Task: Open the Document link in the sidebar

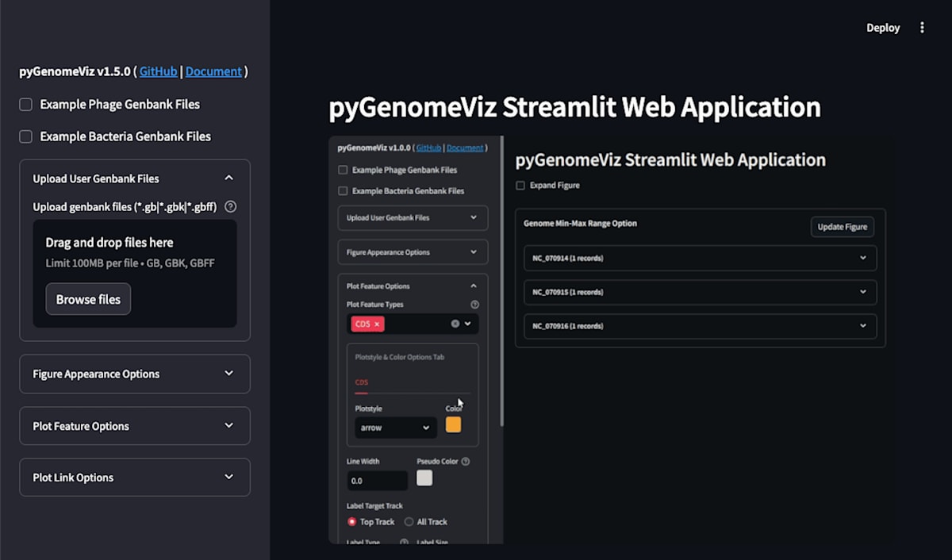Action: click(213, 71)
